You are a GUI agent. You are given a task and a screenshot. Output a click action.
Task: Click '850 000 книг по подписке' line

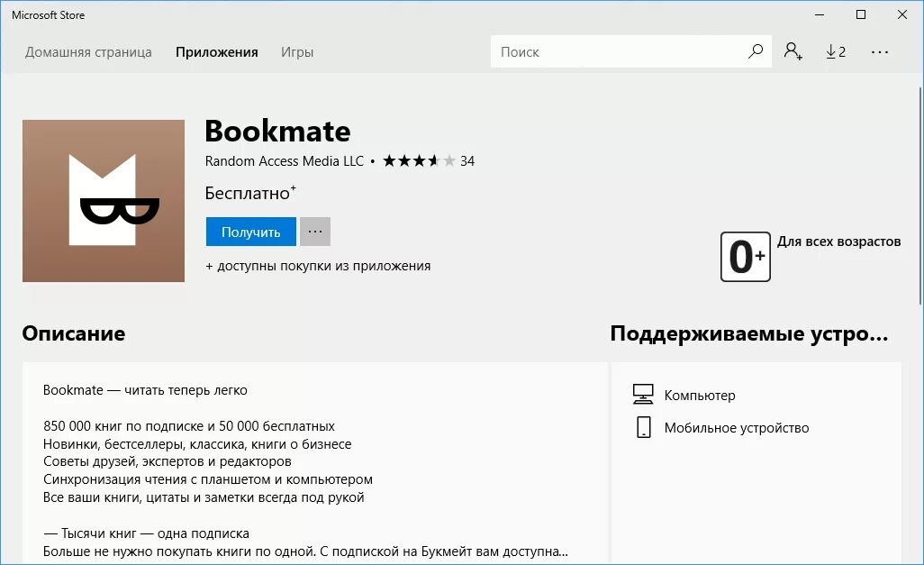[x=188, y=426]
